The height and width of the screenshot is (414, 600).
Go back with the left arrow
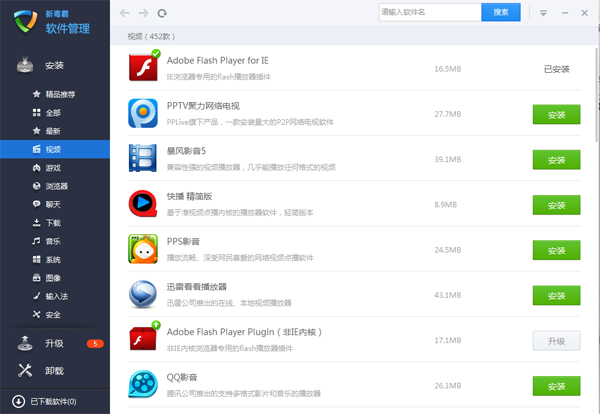[125, 13]
